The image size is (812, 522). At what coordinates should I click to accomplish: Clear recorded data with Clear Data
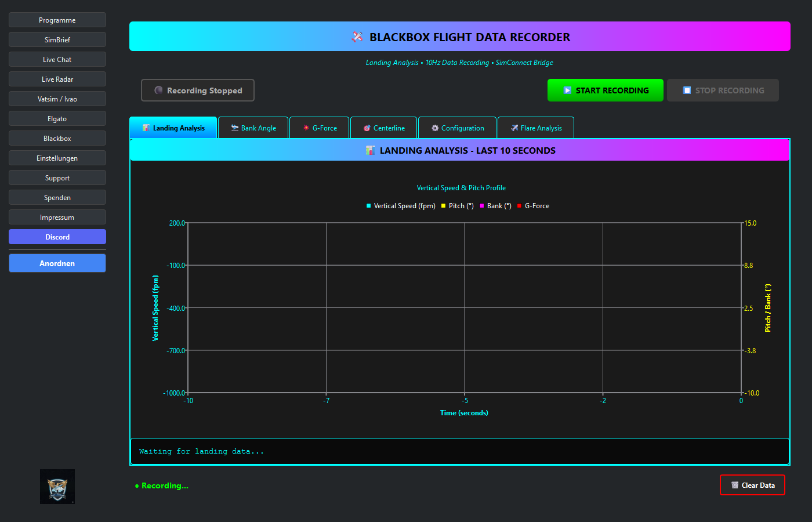(x=752, y=485)
